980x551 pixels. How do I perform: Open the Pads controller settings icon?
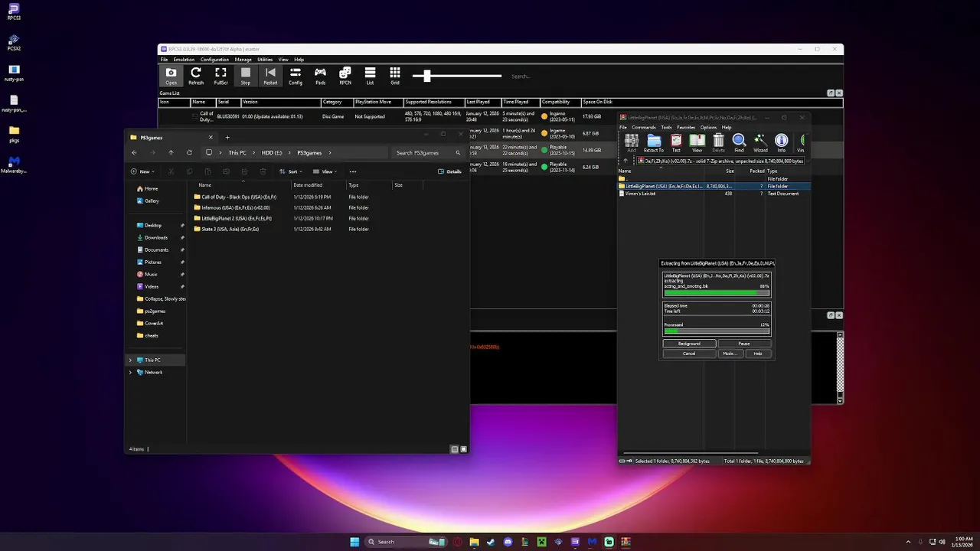[x=320, y=76]
